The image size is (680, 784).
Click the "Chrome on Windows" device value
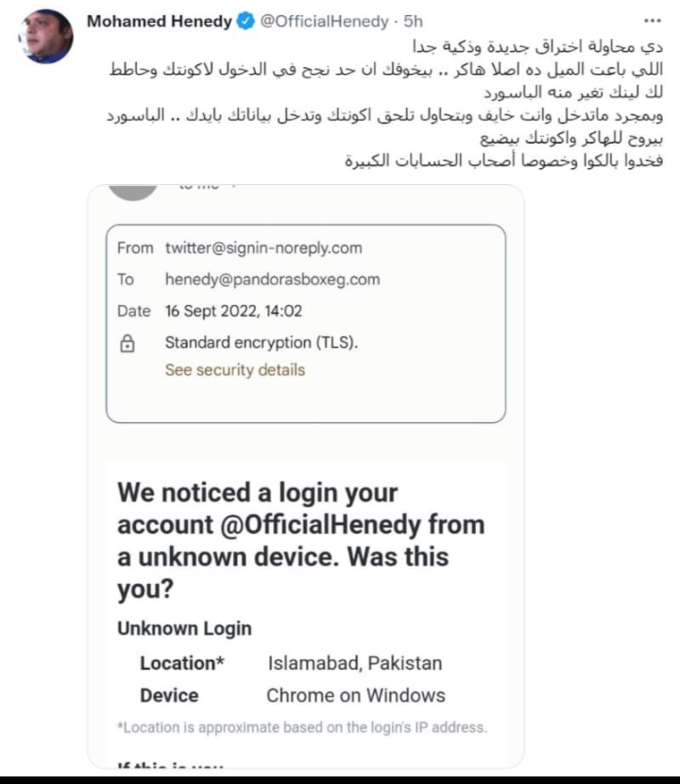[356, 696]
